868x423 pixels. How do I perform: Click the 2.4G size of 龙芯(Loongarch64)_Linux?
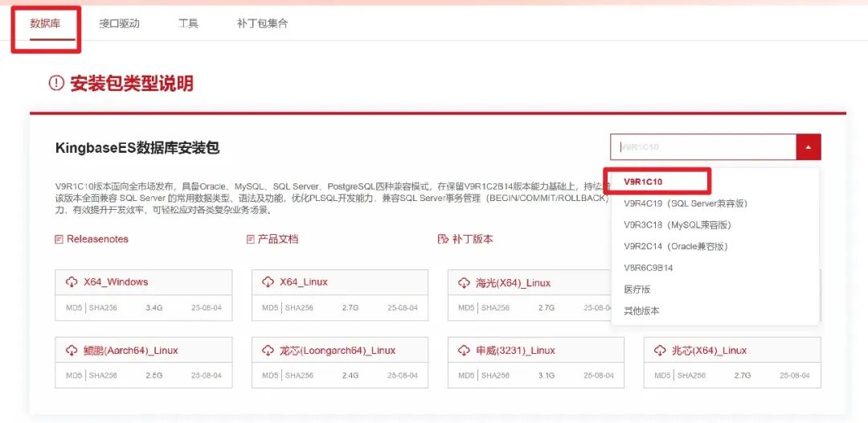(x=350, y=376)
